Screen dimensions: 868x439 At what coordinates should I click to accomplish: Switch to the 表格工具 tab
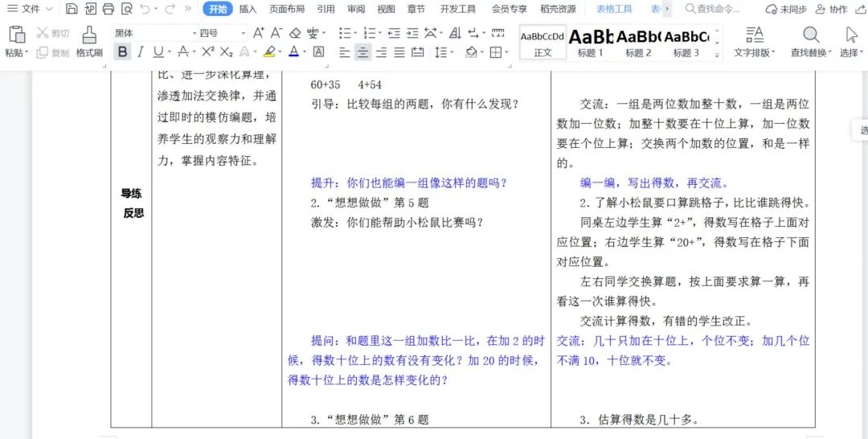tap(615, 9)
